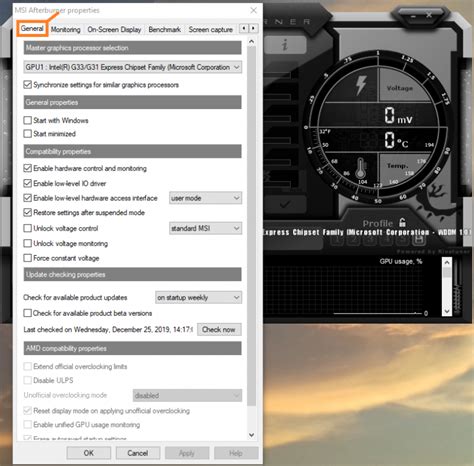Click the properties list scroll-up arrow

pyautogui.click(x=252, y=42)
